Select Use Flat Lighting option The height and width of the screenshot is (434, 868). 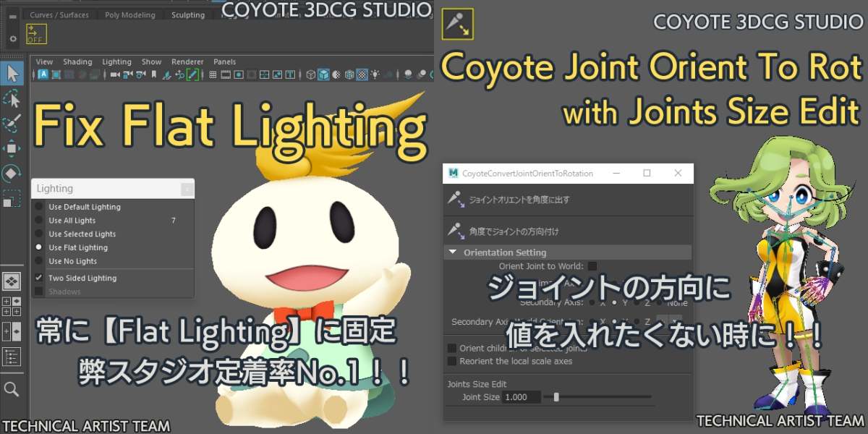(x=113, y=247)
